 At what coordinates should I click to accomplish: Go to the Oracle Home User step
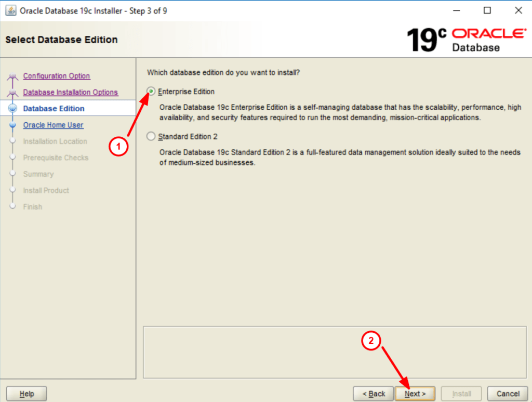coord(54,125)
